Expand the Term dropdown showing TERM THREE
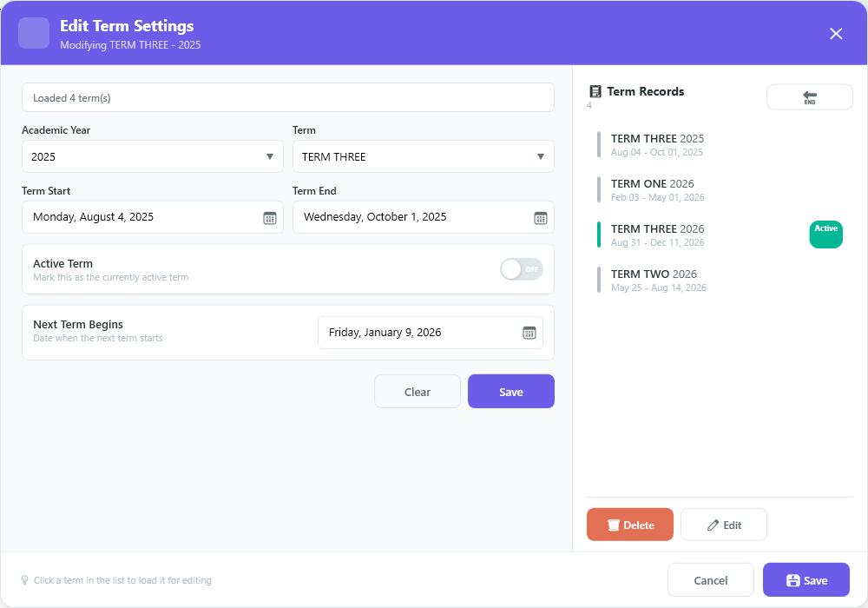 pos(424,156)
